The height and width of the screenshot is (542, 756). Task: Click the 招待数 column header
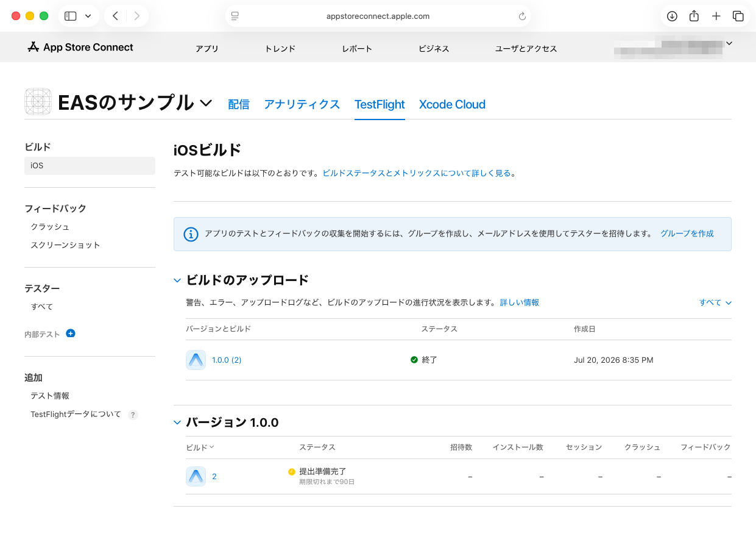tap(461, 447)
